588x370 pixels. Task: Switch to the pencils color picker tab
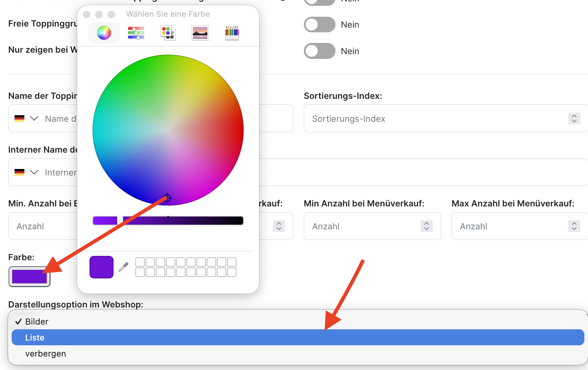(x=232, y=33)
